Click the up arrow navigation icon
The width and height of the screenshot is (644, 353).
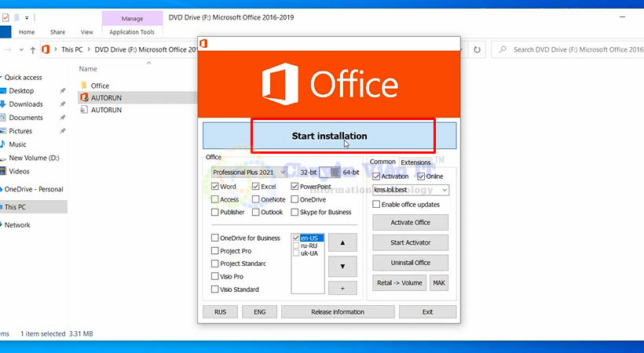click(x=32, y=49)
